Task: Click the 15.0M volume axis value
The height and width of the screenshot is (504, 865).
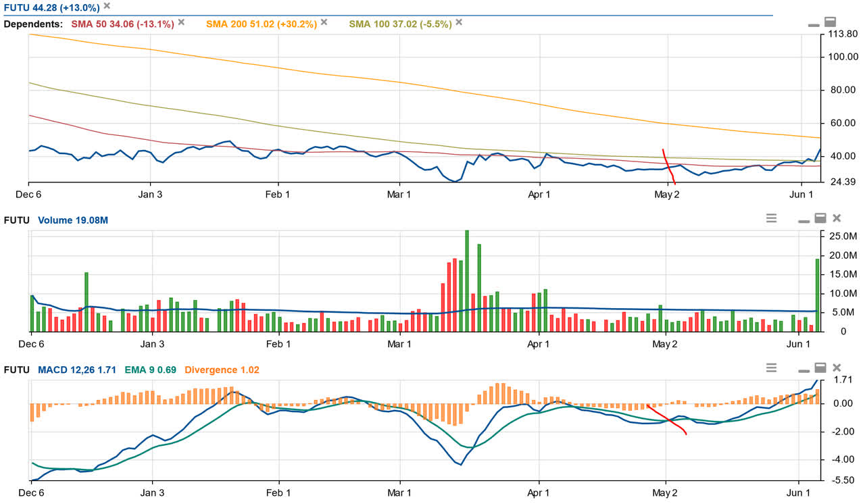Action: 842,274
